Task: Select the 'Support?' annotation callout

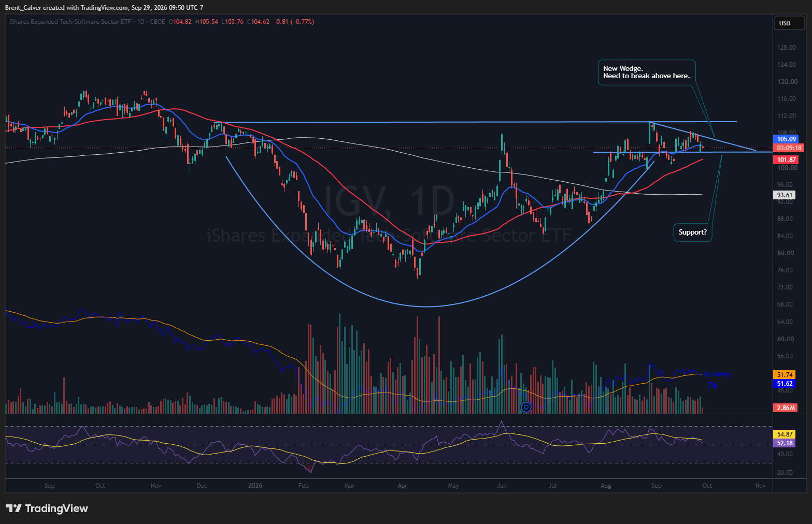Action: (692, 232)
